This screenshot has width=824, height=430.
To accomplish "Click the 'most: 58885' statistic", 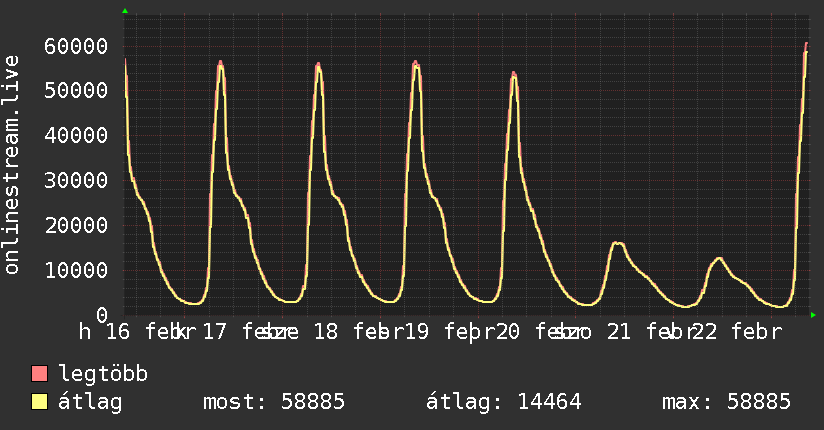I will 273,402.
